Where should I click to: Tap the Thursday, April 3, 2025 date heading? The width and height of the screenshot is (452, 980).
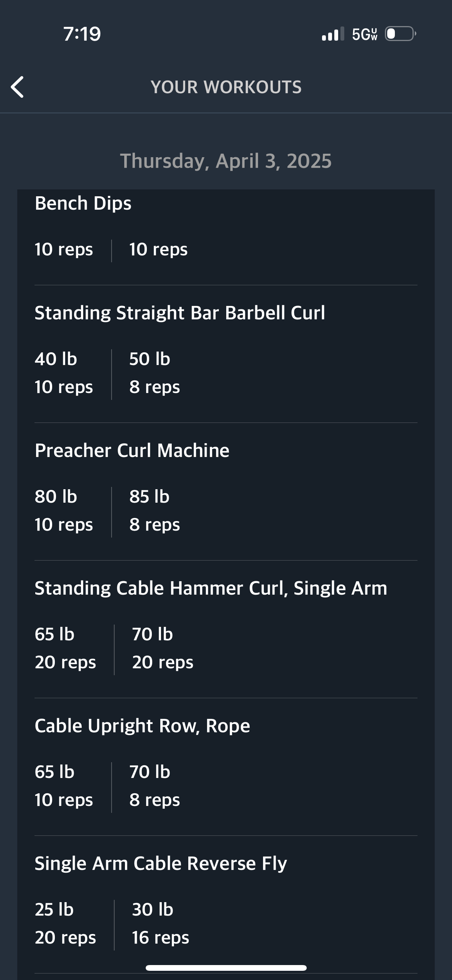226,161
